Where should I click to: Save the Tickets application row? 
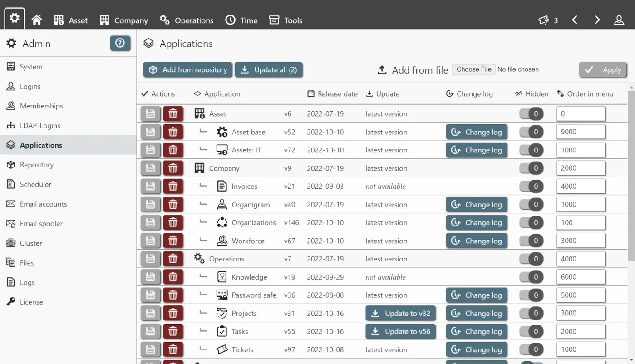151,350
